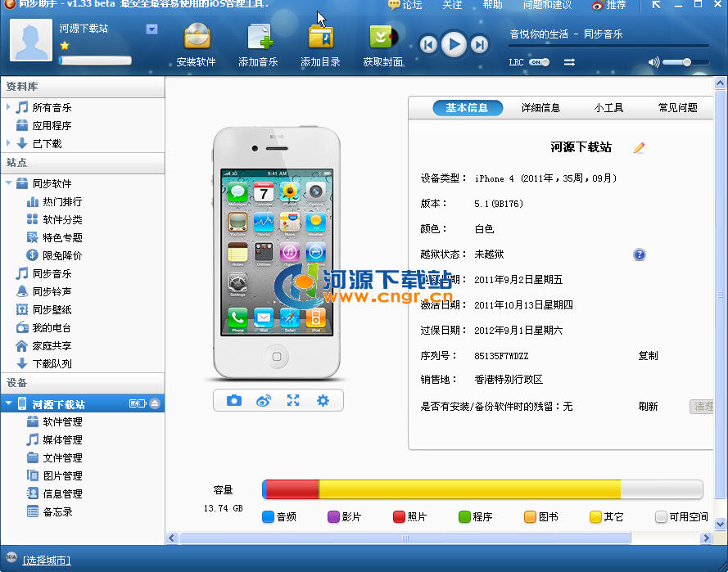
Task: Click the 选择城市 link
Action: pyautogui.click(x=47, y=560)
